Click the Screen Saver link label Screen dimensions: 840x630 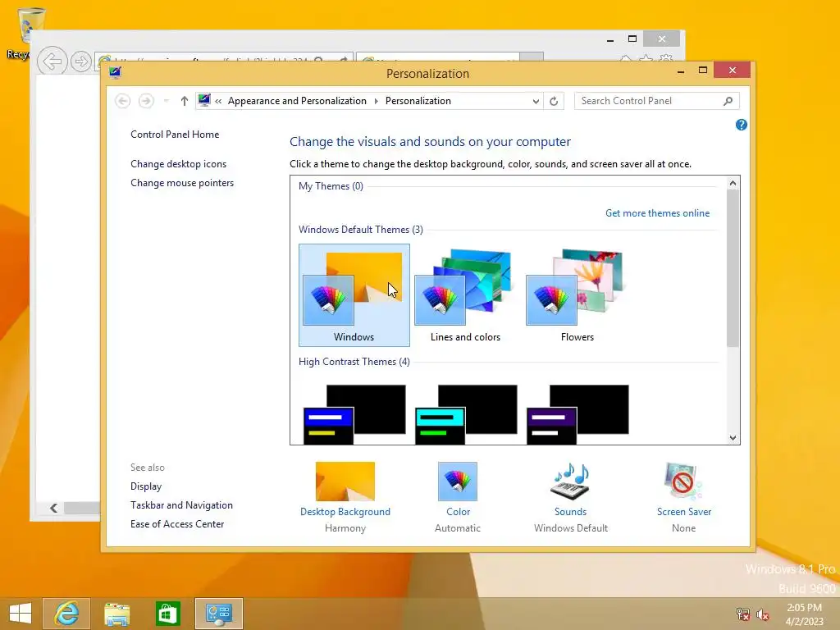684,512
